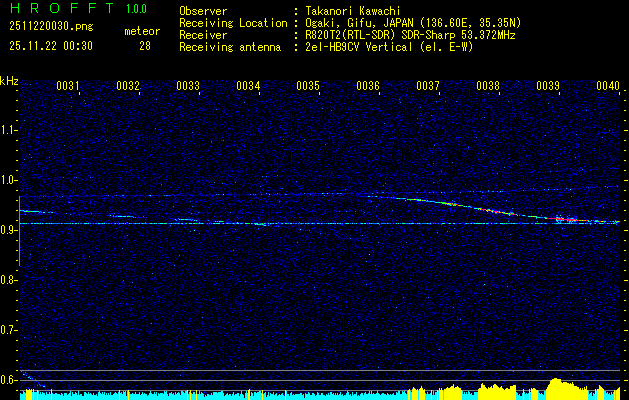
Task: Click time marker 0040
Action: point(608,86)
